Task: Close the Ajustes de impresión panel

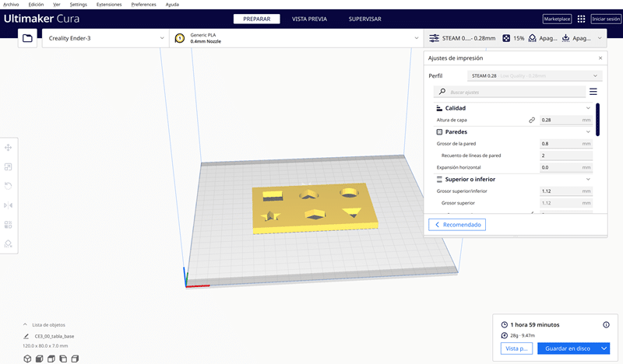Action: tap(600, 58)
